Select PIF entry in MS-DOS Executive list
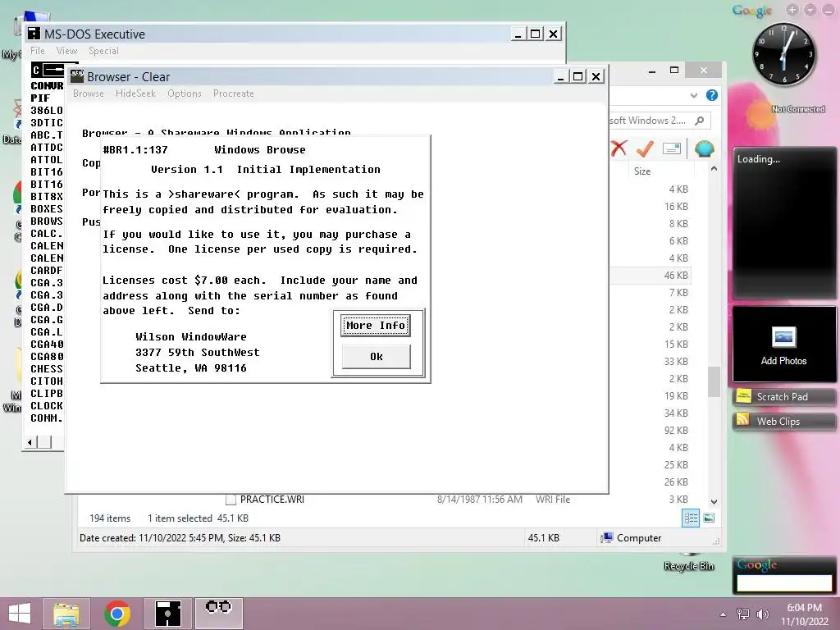Screen dimensions: 840x630 coord(40,98)
